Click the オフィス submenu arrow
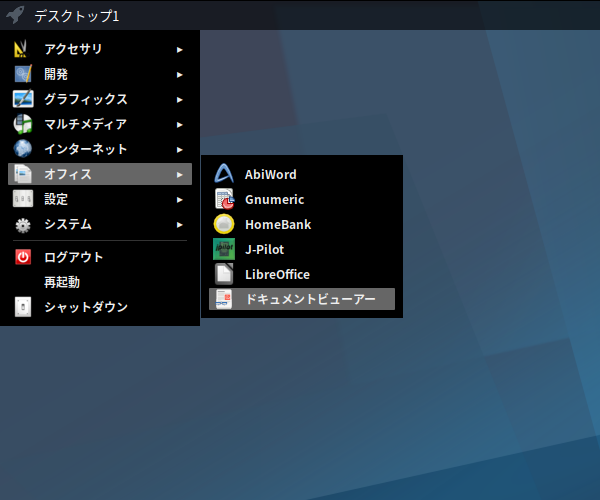This screenshot has height=500, width=600. [x=179, y=175]
